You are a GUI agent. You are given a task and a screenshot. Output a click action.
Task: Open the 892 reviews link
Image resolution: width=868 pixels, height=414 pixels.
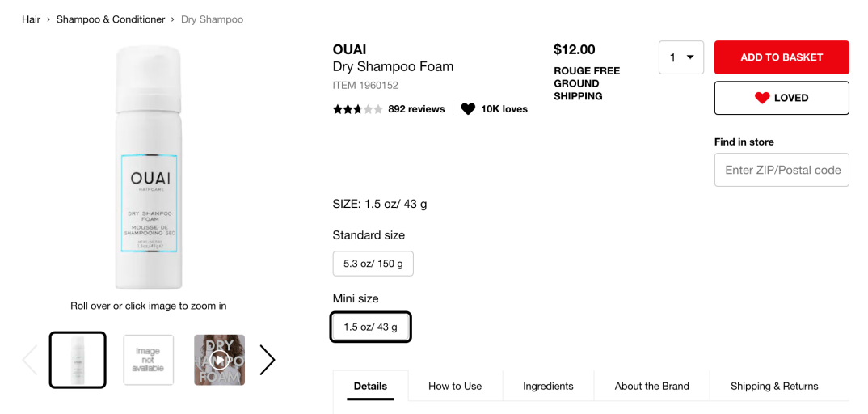(416, 109)
